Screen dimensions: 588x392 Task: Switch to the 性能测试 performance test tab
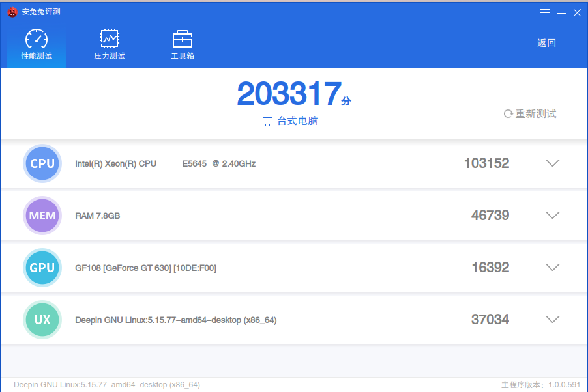[36, 43]
